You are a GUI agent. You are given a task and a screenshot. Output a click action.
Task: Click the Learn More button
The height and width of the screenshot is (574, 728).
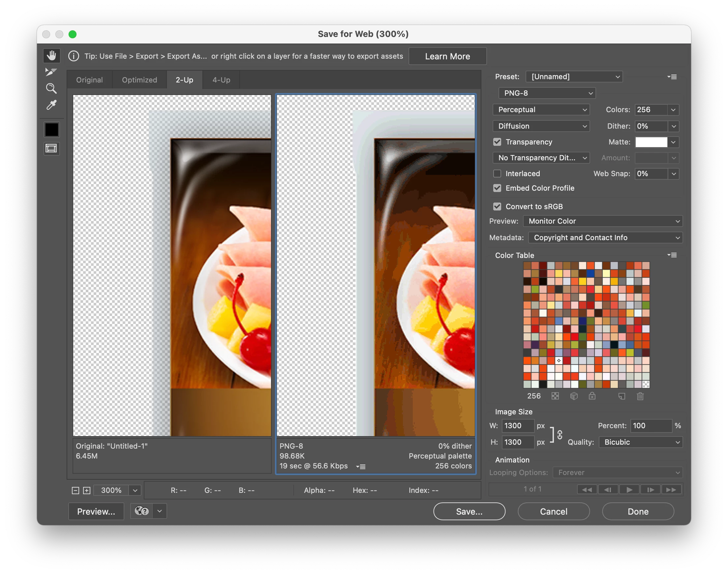coord(447,56)
